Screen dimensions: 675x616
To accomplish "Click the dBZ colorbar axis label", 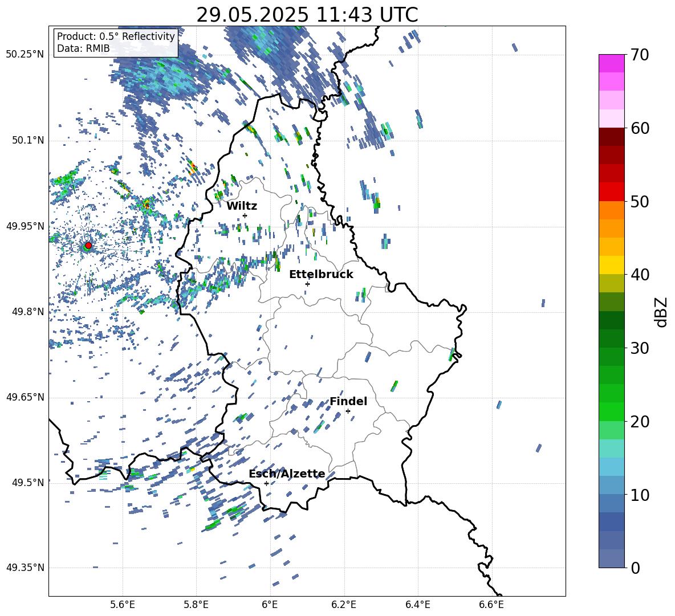I will point(662,312).
